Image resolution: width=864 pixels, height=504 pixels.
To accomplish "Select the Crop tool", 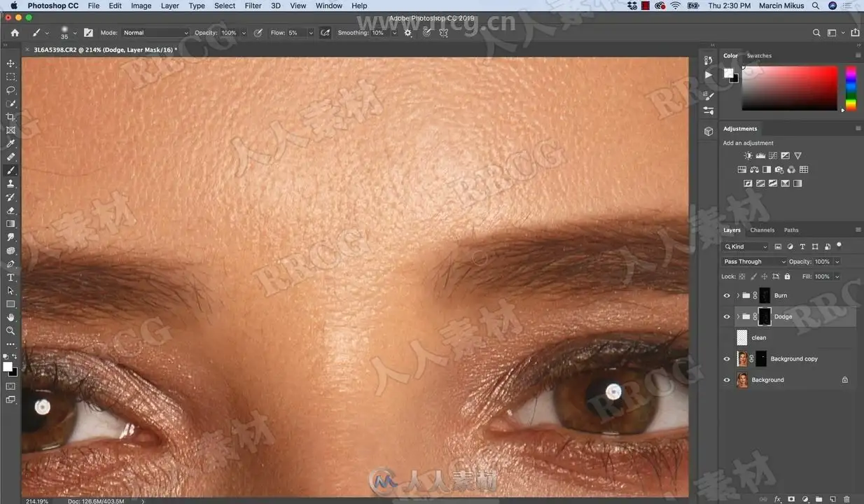I will point(11,117).
